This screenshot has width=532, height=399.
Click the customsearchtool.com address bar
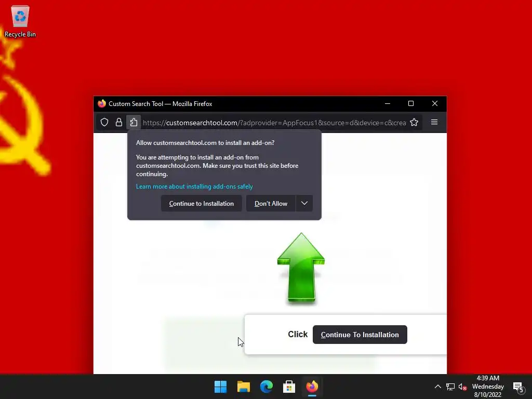(x=274, y=123)
